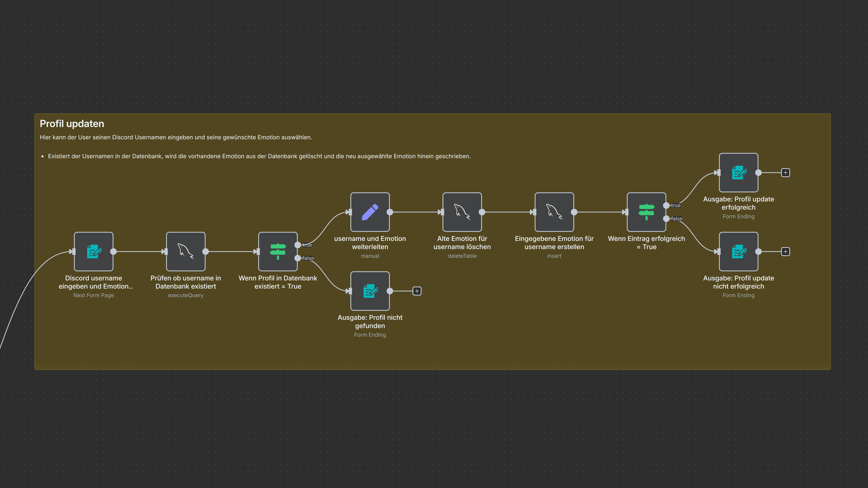The height and width of the screenshot is (488, 868).
Task: Select the 'Profil updaten' sticky note title
Action: click(x=72, y=124)
